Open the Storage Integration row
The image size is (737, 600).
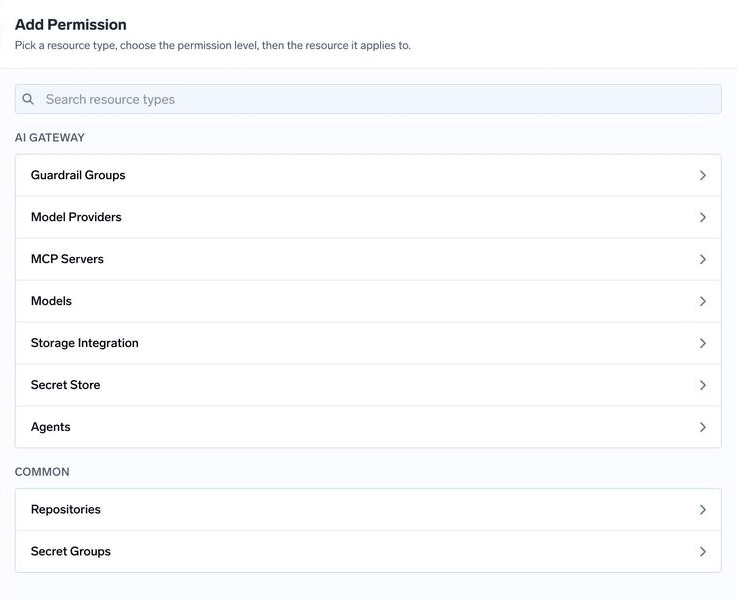pyautogui.click(x=368, y=343)
